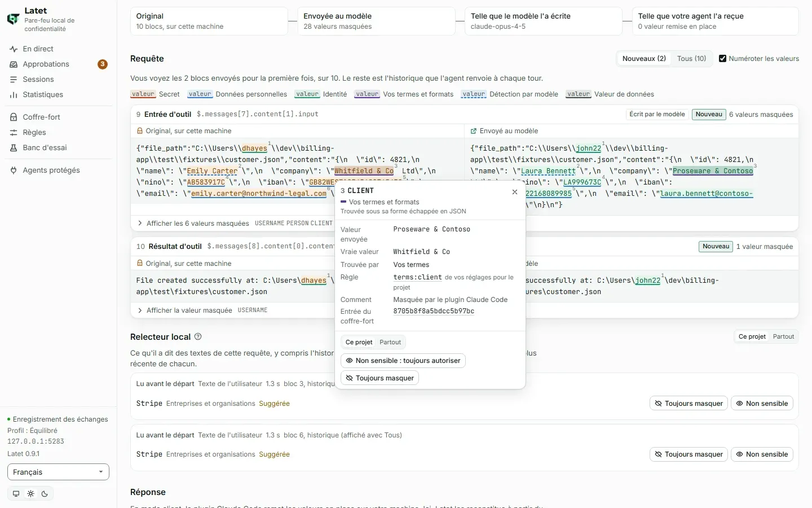812x508 pixels.
Task: Click Toujours masquer for Stripe in bloc 3
Action: 689,404
